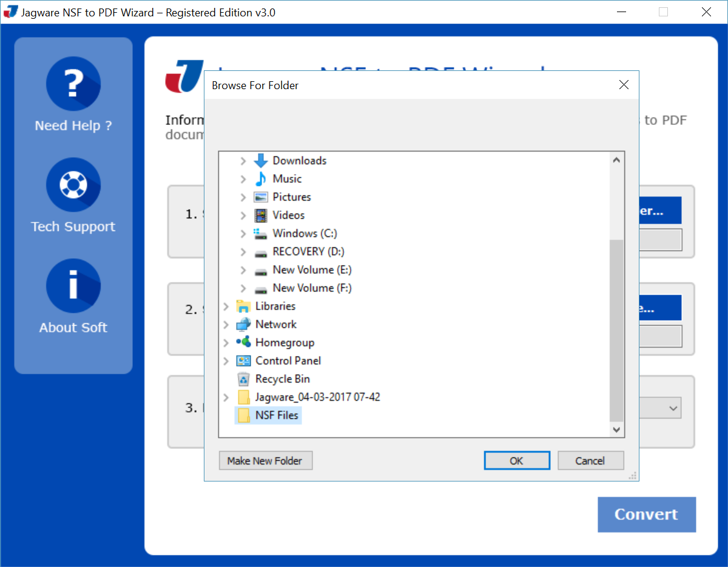Screen dimensions: 728x567
Task: Select the Jagware_04-03-2017 folder icon
Action: coord(244,397)
